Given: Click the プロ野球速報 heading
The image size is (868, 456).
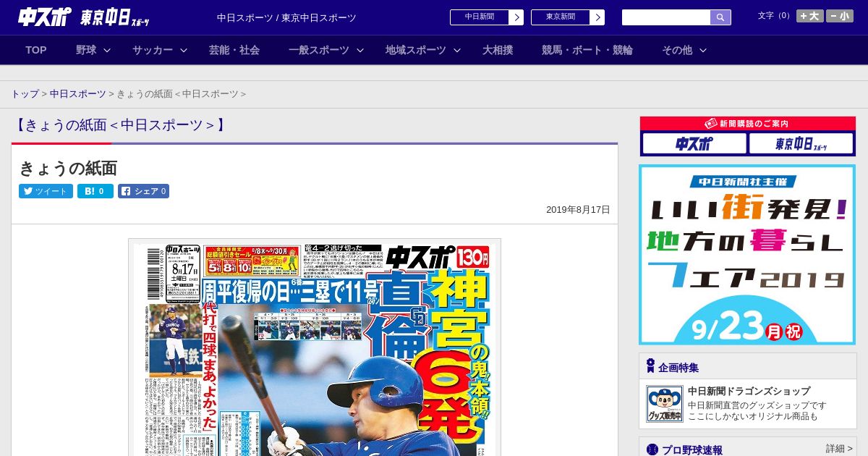Looking at the screenshot, I should coord(692,449).
